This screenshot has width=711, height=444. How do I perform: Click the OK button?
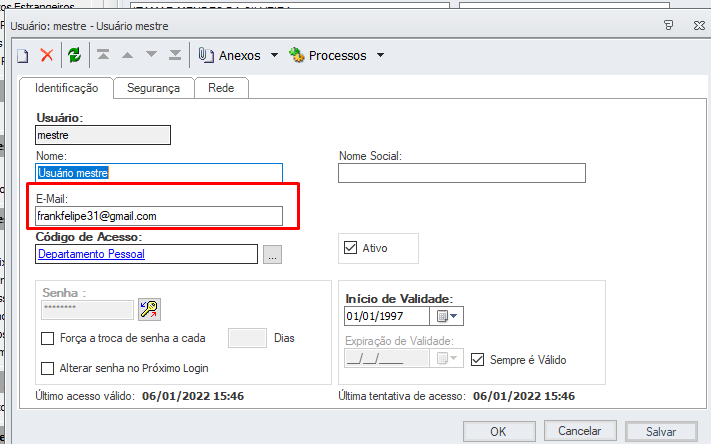click(498, 431)
